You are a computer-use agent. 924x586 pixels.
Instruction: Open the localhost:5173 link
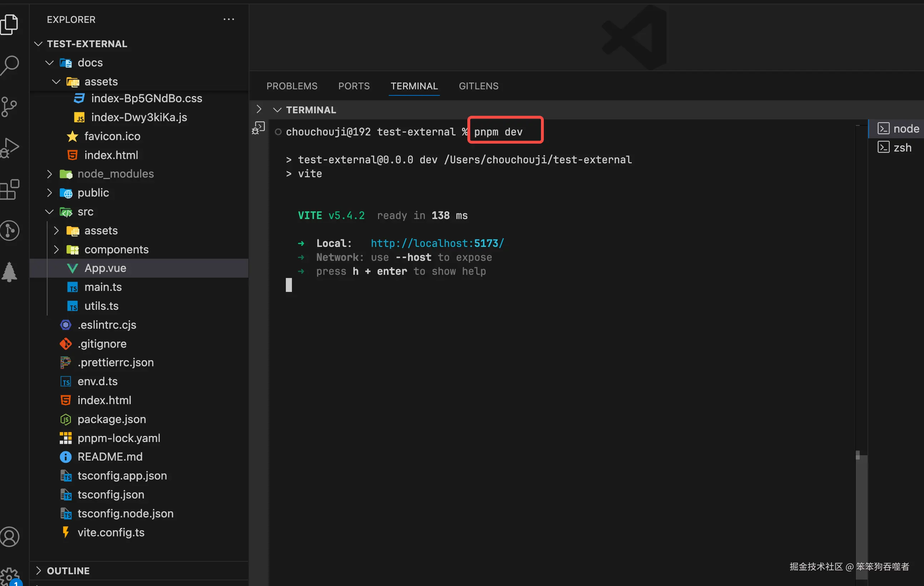tap(437, 243)
